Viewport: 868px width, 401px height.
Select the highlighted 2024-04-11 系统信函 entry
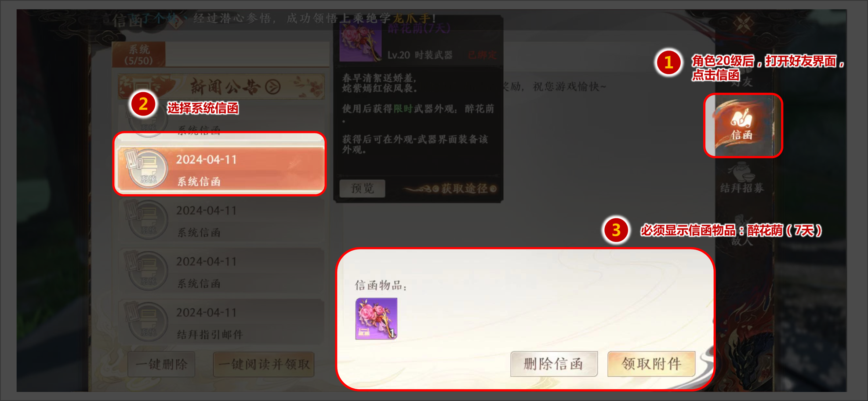coord(220,169)
